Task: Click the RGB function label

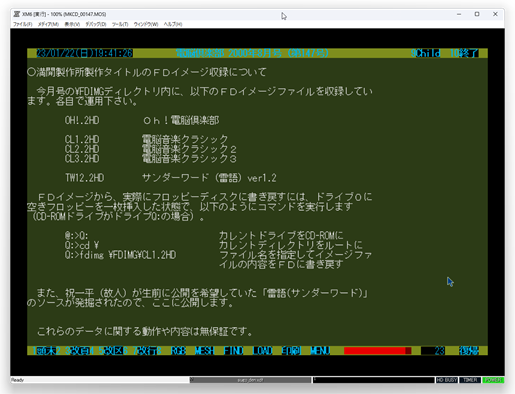Action: pos(178,351)
